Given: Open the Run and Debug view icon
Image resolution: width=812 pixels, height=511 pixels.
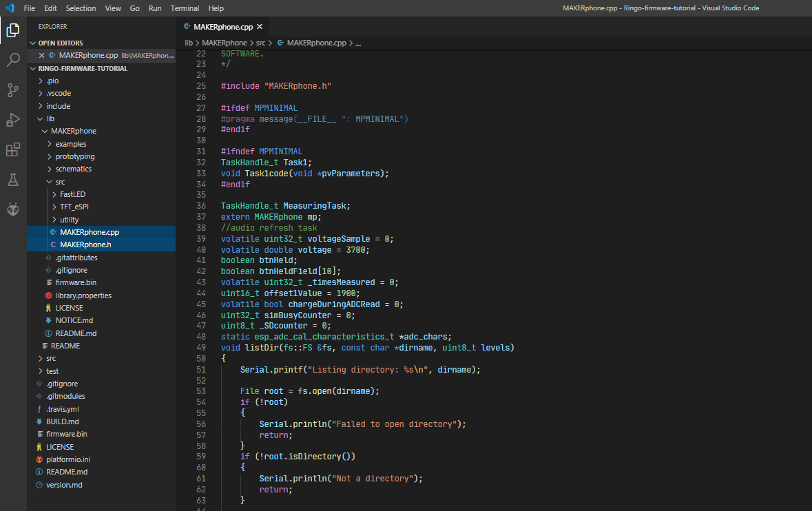Looking at the screenshot, I should 13,120.
